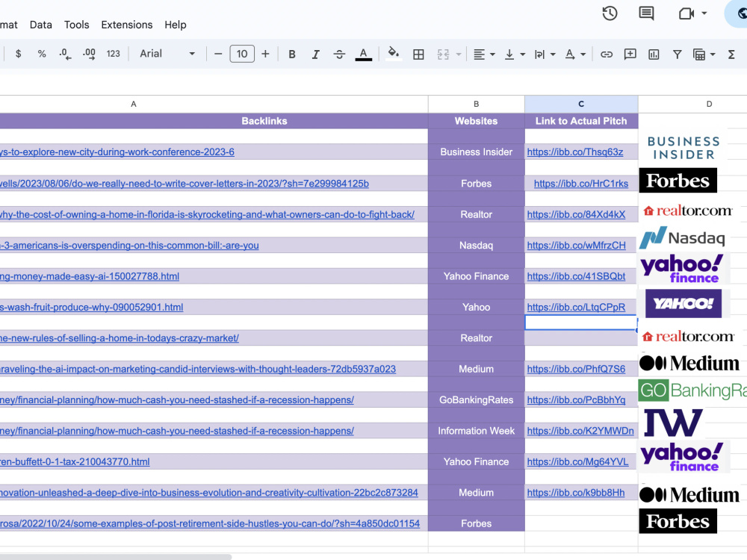Open text rotation dropdown
The width and height of the screenshot is (747, 560).
pyautogui.click(x=575, y=55)
